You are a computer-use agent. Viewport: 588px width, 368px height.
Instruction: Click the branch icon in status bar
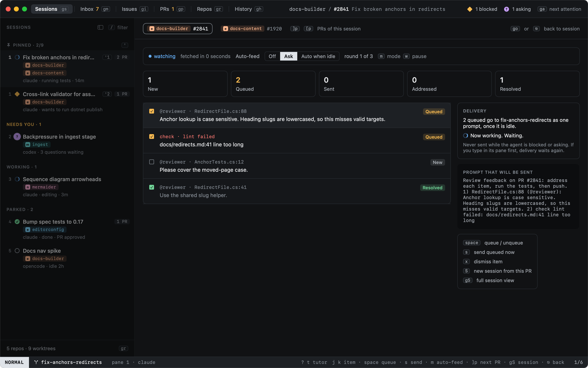click(36, 362)
